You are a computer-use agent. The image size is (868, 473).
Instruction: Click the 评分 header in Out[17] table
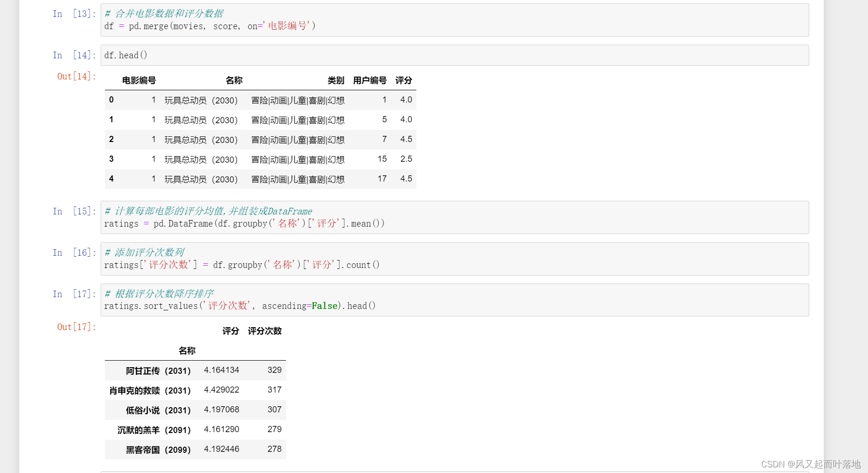tap(231, 331)
